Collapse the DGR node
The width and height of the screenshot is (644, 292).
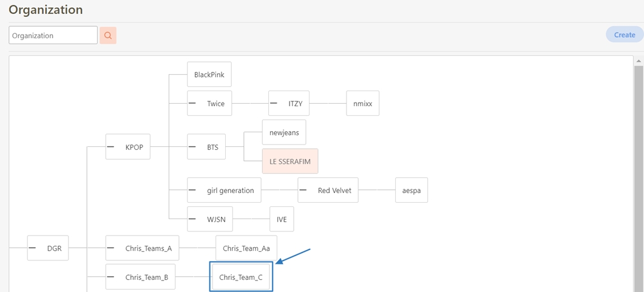click(32, 248)
